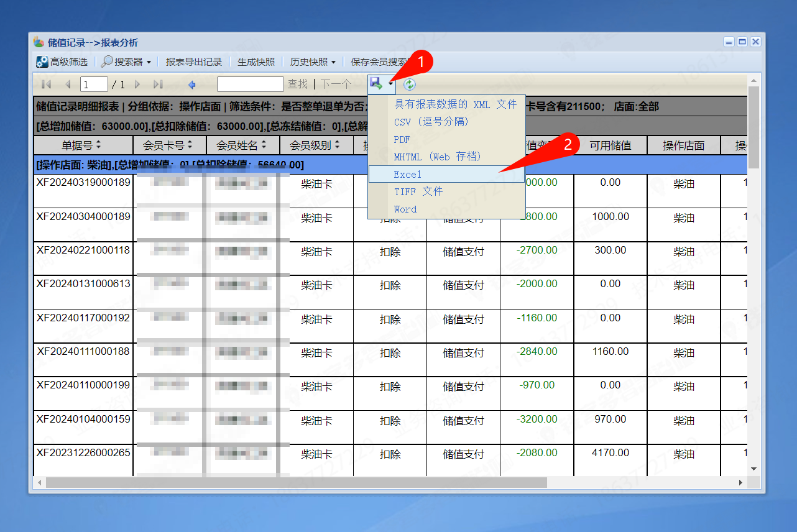Click the 1160.00 available balance cell

coord(610,352)
